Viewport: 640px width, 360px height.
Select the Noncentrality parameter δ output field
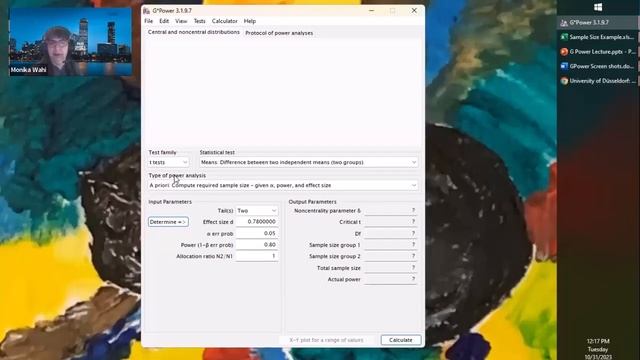(390, 211)
